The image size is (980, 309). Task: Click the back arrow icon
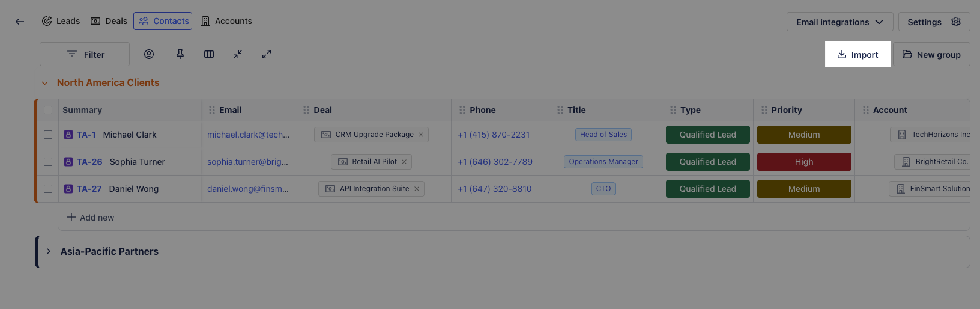tap(20, 22)
